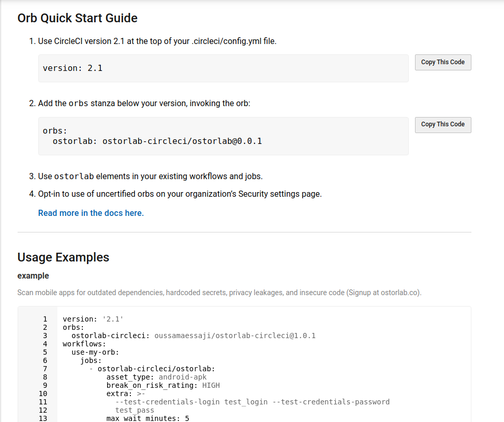Click example line 2 'orbs:'
The image size is (504, 422).
pyautogui.click(x=73, y=327)
